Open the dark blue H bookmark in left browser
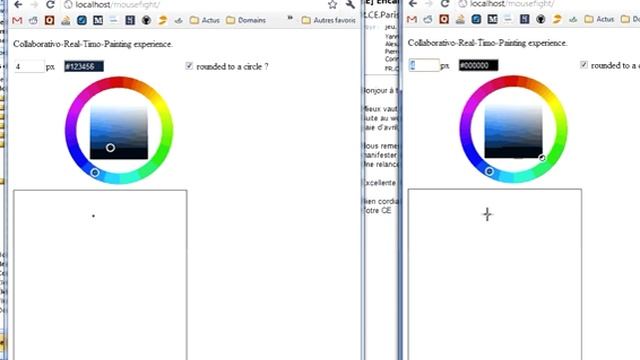This screenshot has height=360, width=640. [x=130, y=20]
